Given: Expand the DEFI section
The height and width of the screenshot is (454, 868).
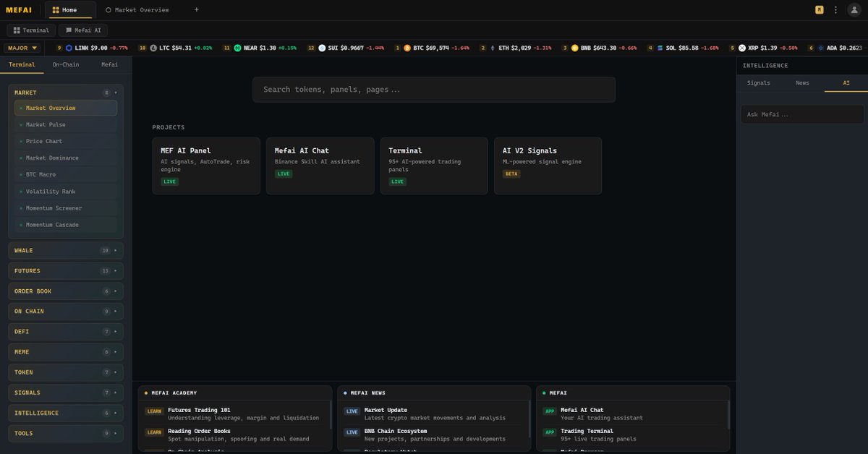Looking at the screenshot, I should pyautogui.click(x=66, y=332).
